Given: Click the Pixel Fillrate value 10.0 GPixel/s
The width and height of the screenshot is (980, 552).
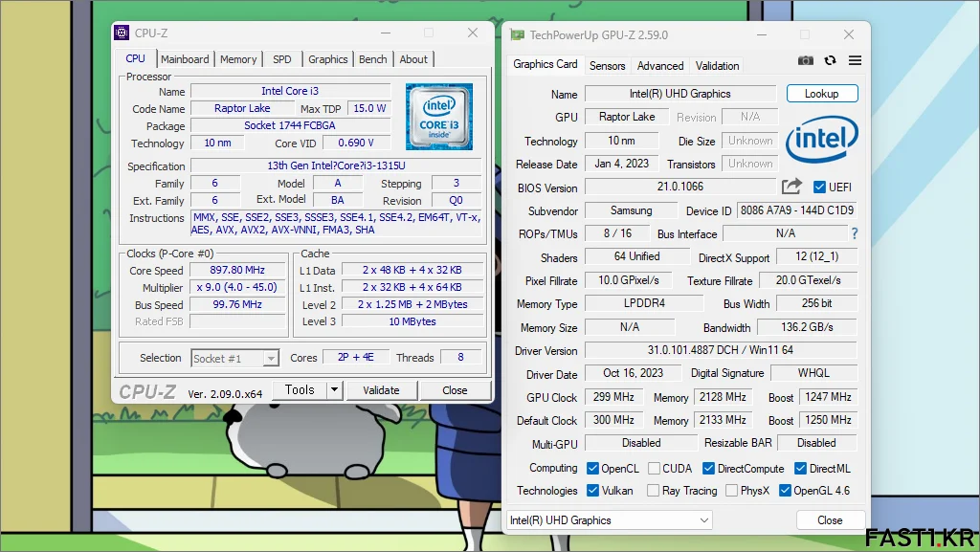Looking at the screenshot, I should (x=629, y=280).
